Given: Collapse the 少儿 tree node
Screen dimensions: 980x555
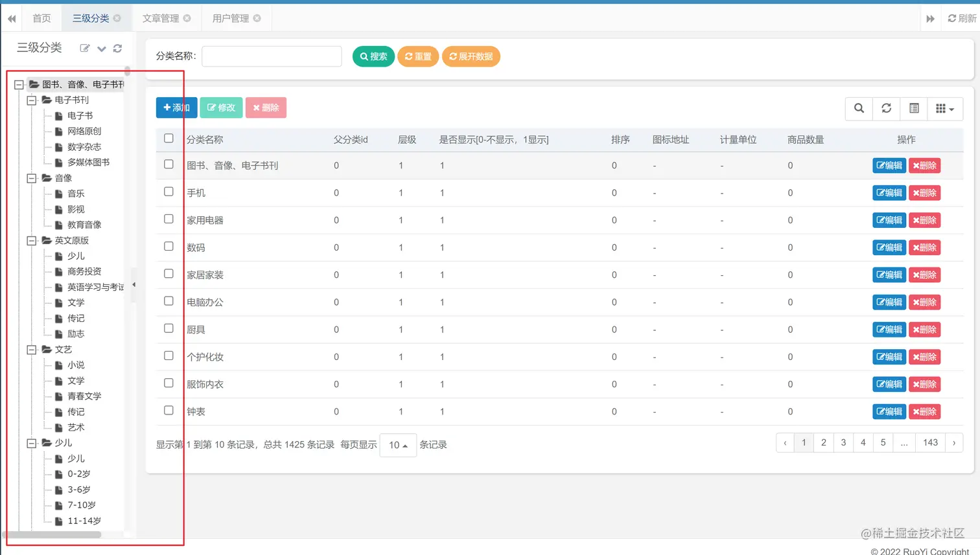Looking at the screenshot, I should [31, 443].
